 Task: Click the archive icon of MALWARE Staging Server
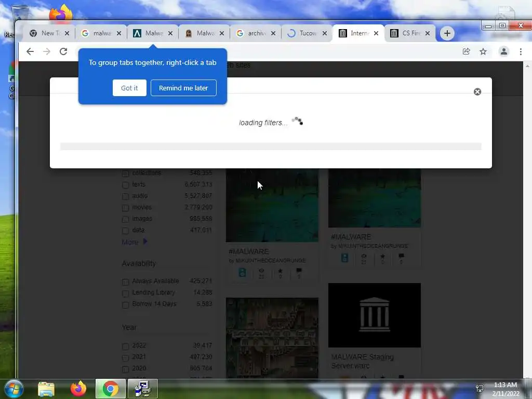[374, 315]
